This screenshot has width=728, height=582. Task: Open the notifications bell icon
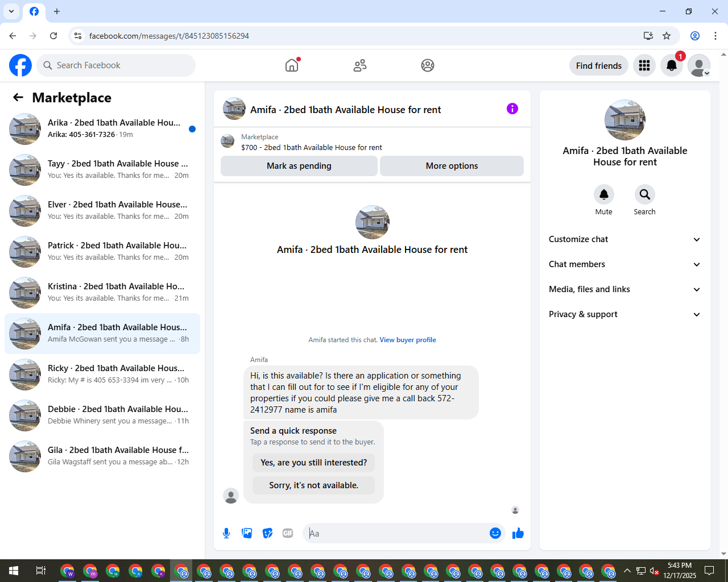tap(672, 65)
